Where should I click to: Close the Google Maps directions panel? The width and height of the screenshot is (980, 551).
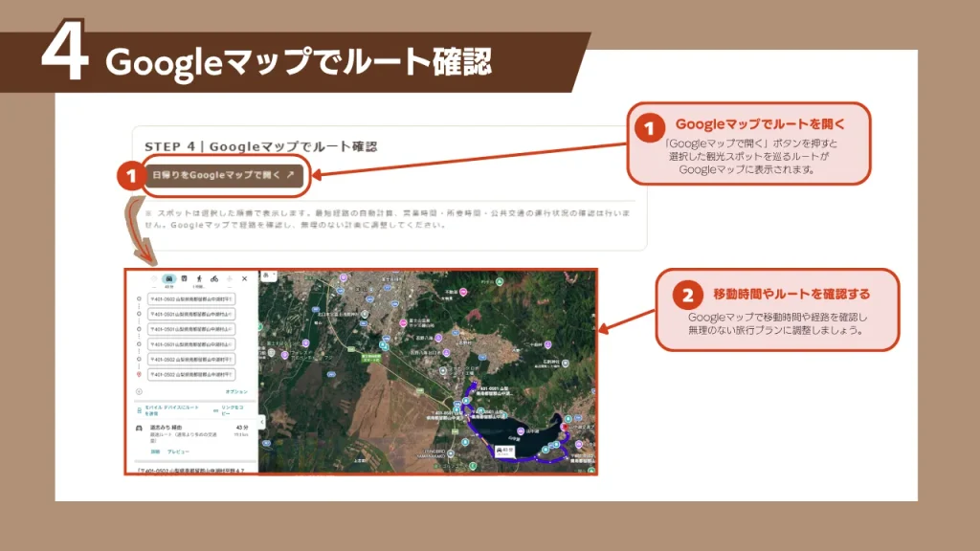pyautogui.click(x=244, y=278)
